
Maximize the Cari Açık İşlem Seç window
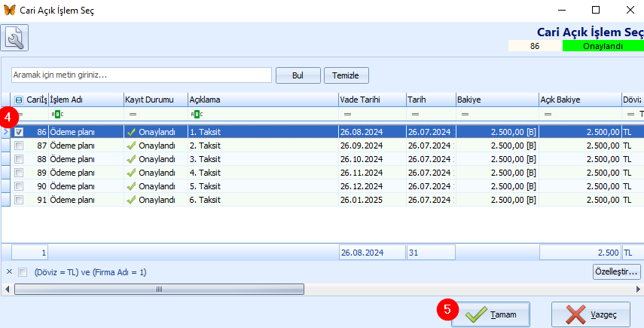596,11
